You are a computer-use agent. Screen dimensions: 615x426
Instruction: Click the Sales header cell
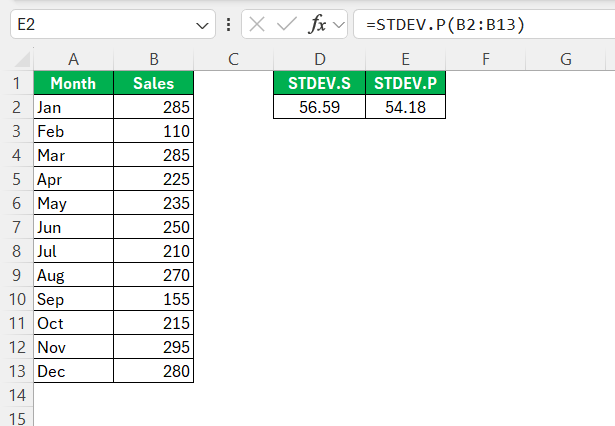(153, 83)
